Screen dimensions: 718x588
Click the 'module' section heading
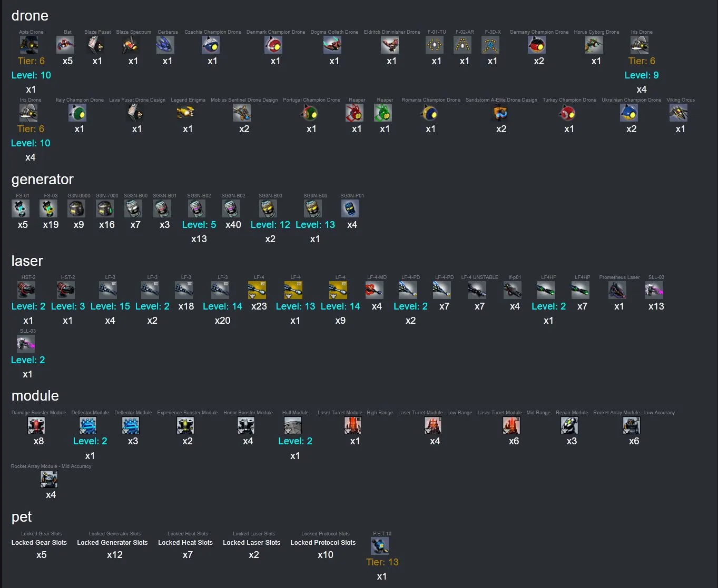pos(35,396)
